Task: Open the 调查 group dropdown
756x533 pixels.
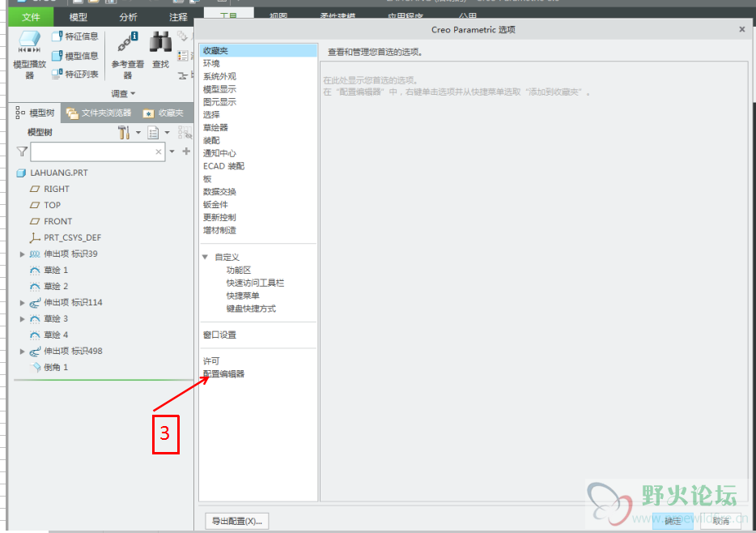Action: point(123,94)
